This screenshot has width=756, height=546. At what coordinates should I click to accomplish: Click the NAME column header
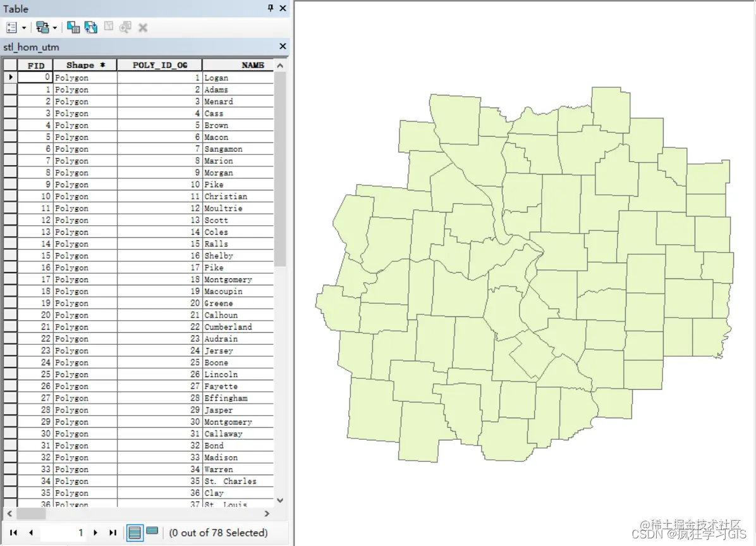[238, 65]
